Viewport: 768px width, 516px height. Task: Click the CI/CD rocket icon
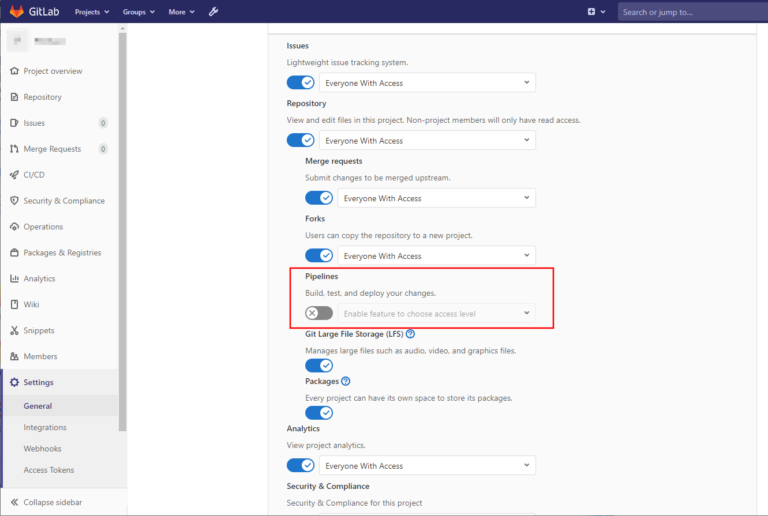coord(14,175)
